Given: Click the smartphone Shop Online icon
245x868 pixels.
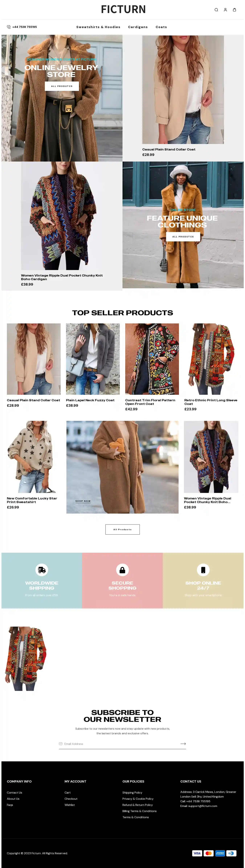Looking at the screenshot, I should [203, 570].
